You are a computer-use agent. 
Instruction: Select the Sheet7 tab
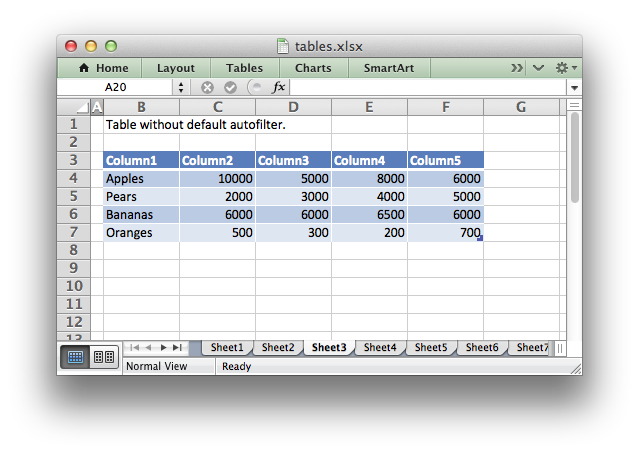[531, 348]
